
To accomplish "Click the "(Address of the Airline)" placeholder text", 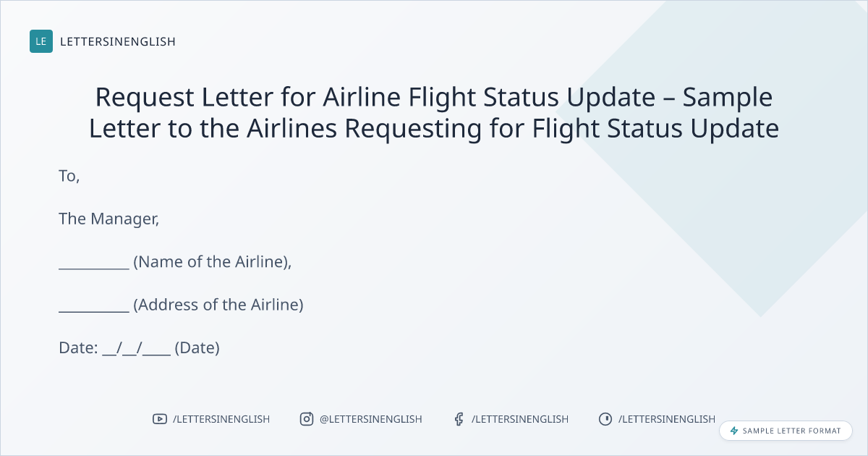I will tap(218, 305).
